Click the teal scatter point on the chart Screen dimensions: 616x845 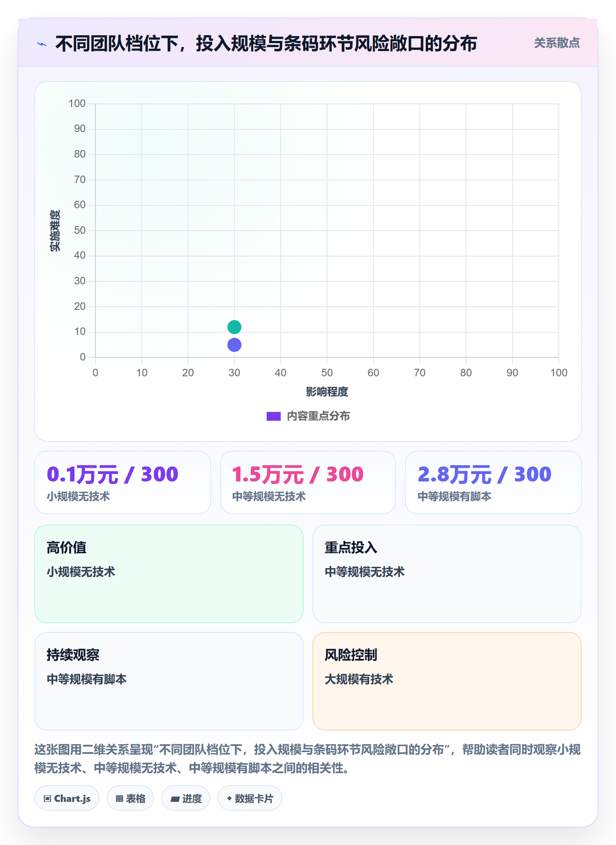point(234,327)
